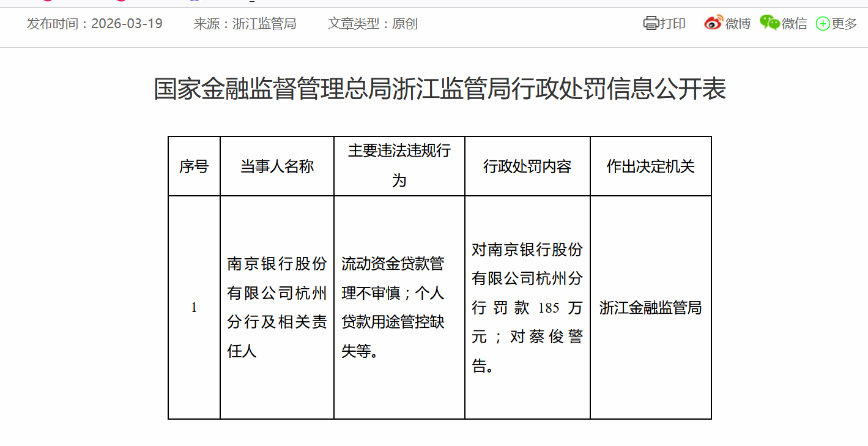This screenshot has width=868, height=446.
Task: Click the 南京银行股份有限公司杭州分行及相关责任人 cell
Action: click(x=277, y=308)
